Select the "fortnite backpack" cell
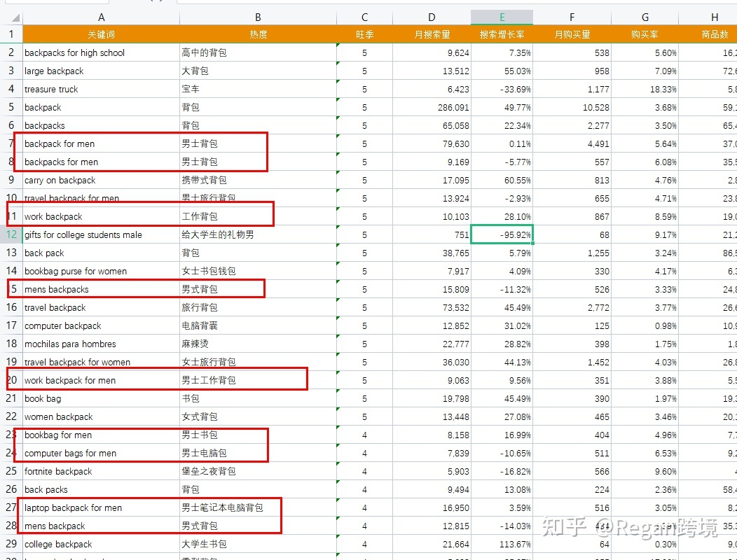 (x=101, y=471)
